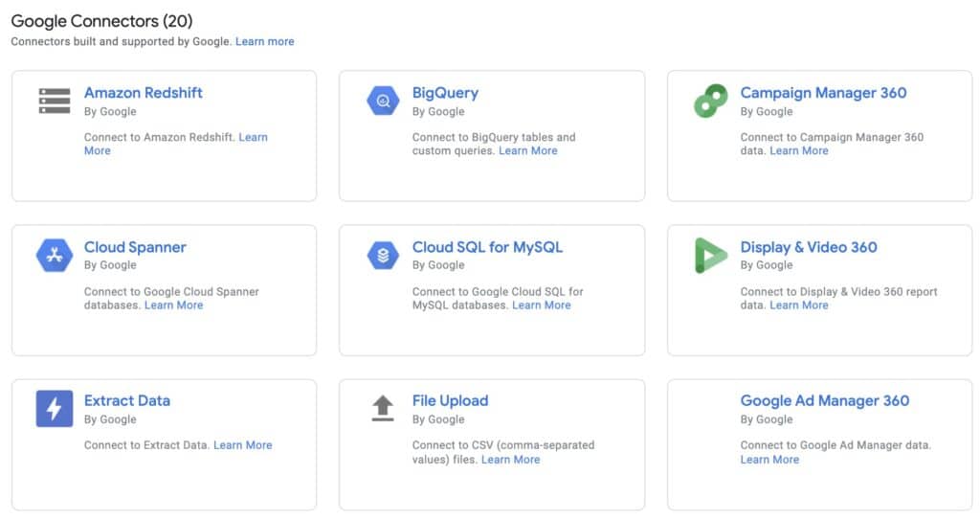Select the Display & Video 360 title
The image size is (980, 520).
pyautogui.click(x=809, y=247)
